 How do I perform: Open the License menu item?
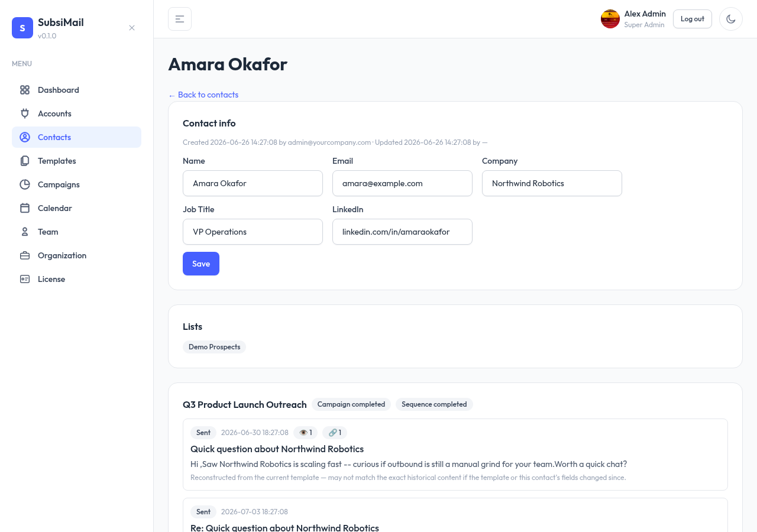coord(76,279)
